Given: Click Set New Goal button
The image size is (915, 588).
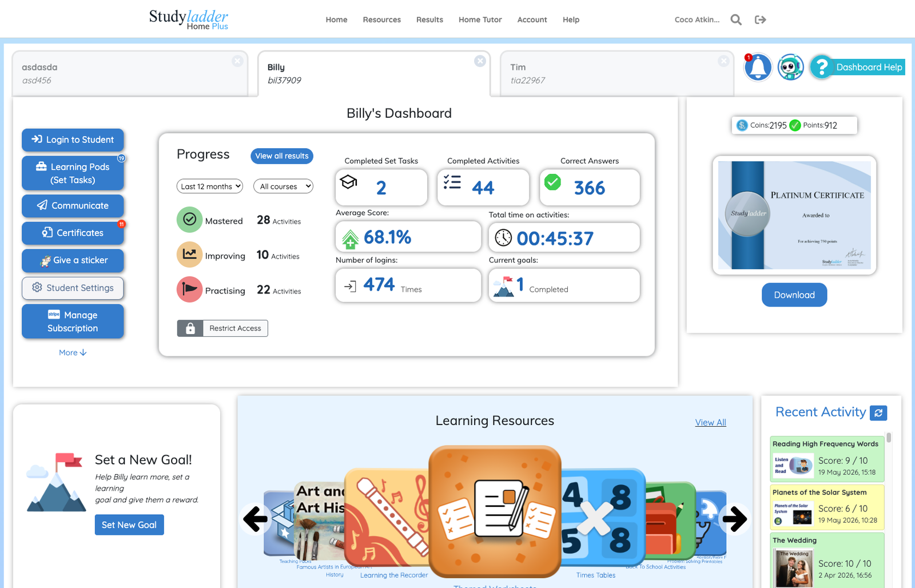Looking at the screenshot, I should 129,525.
